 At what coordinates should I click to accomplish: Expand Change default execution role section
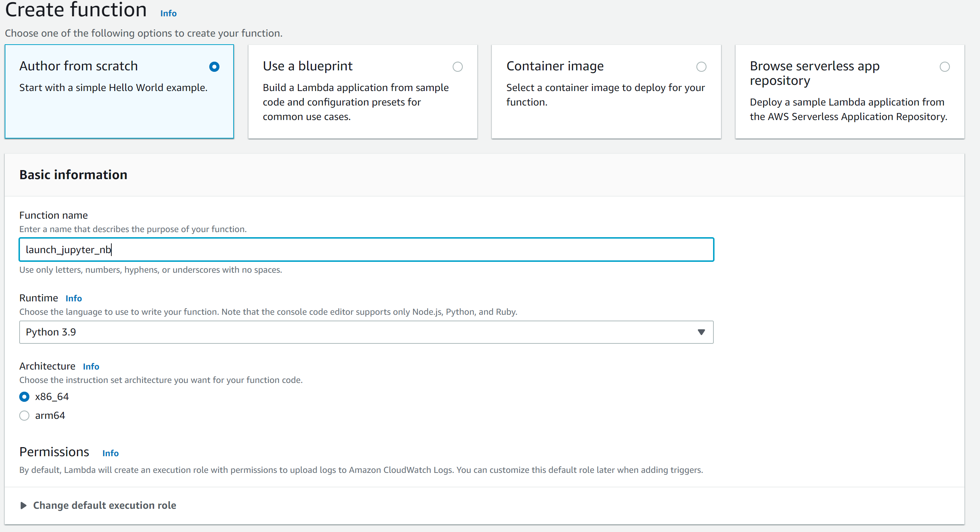tap(104, 505)
